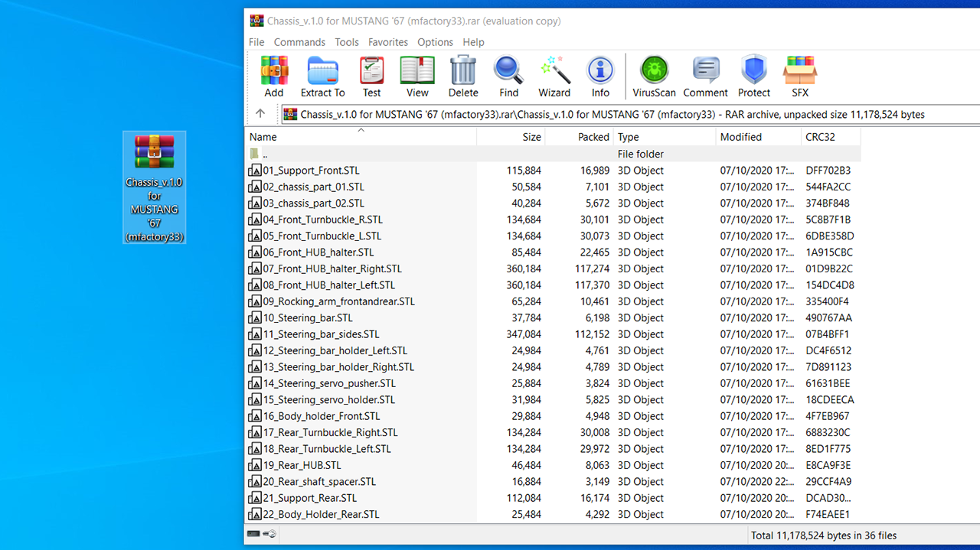Click the 01_Support_Front.STL file icon
Screen dimensions: 980x550
[x=255, y=171]
